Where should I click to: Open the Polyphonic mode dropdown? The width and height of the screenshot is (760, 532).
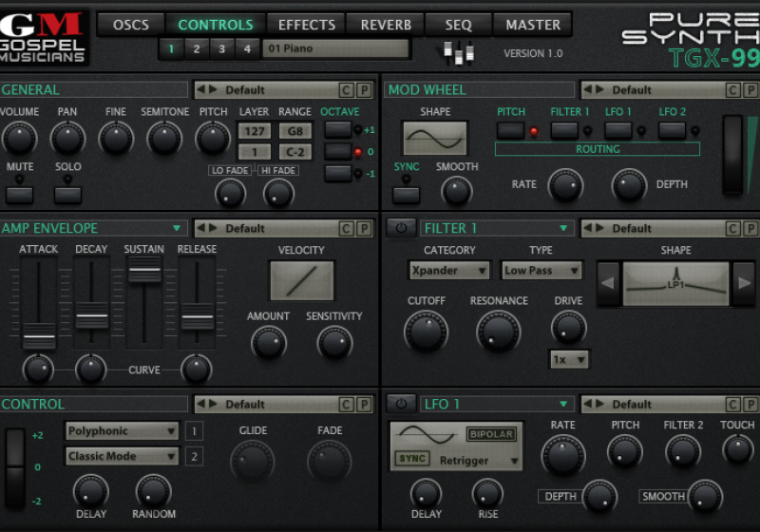click(x=122, y=431)
